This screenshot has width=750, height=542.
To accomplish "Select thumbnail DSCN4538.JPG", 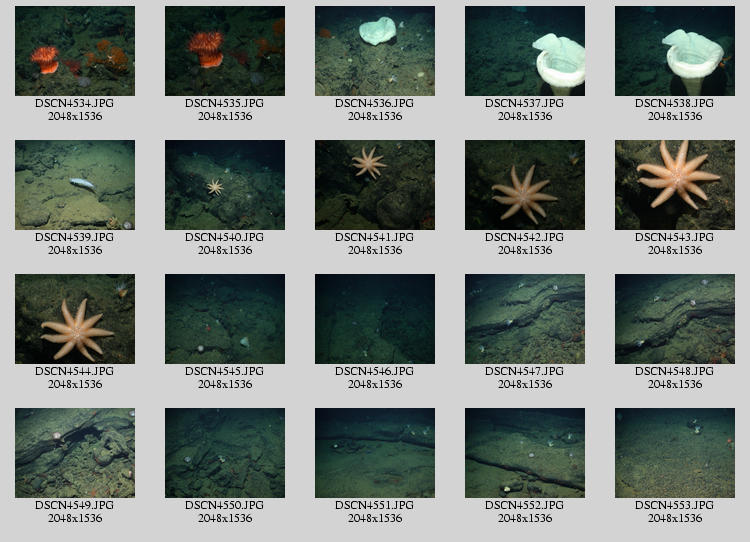I will point(675,51).
